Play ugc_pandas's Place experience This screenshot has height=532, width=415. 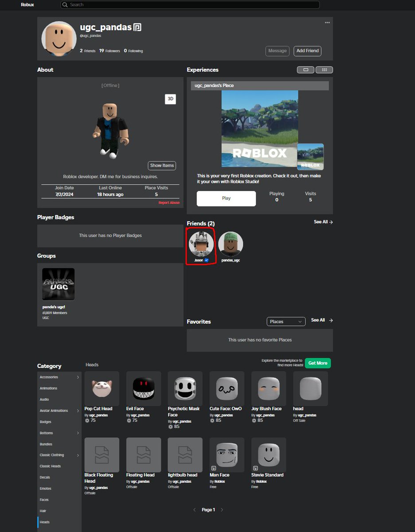coord(226,199)
